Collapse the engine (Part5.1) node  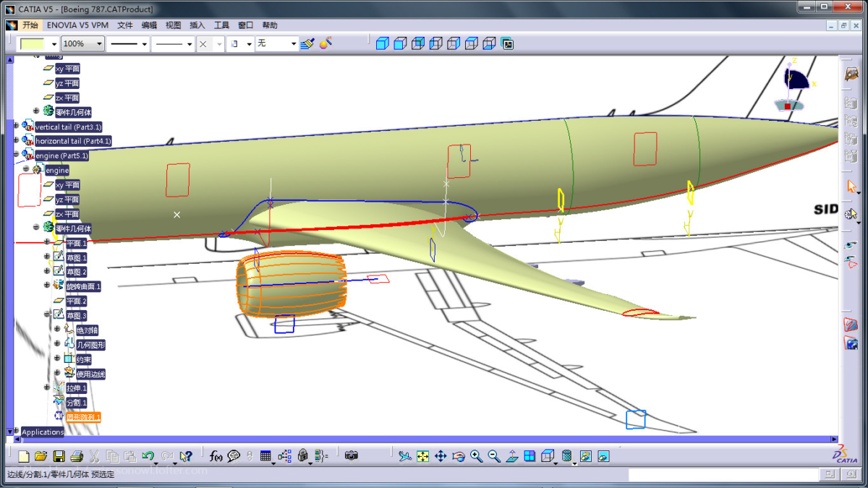point(16,155)
